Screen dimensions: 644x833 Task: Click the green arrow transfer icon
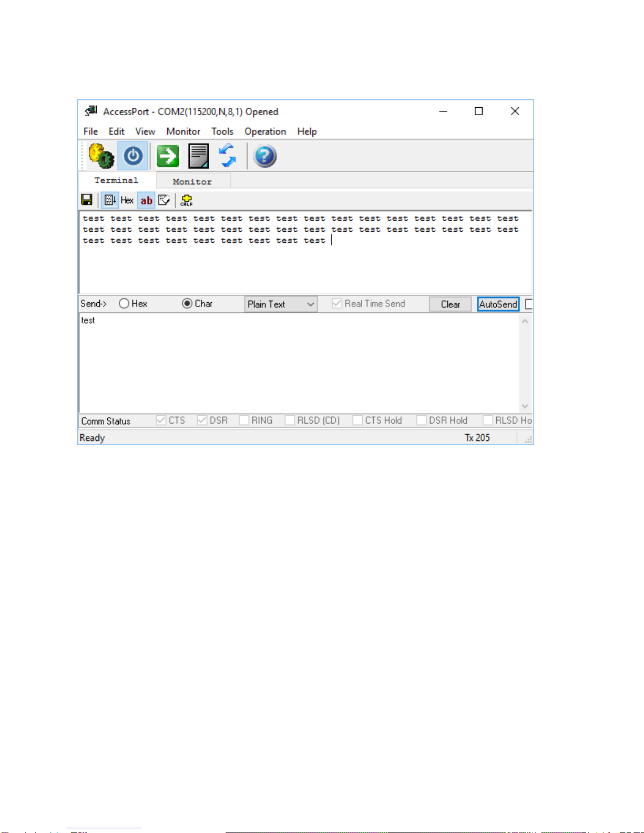coord(168,156)
